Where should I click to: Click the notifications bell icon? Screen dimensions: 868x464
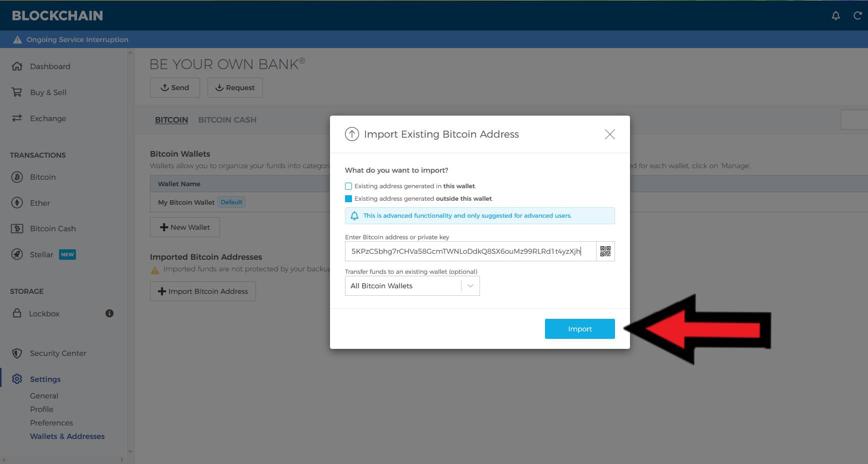point(835,16)
